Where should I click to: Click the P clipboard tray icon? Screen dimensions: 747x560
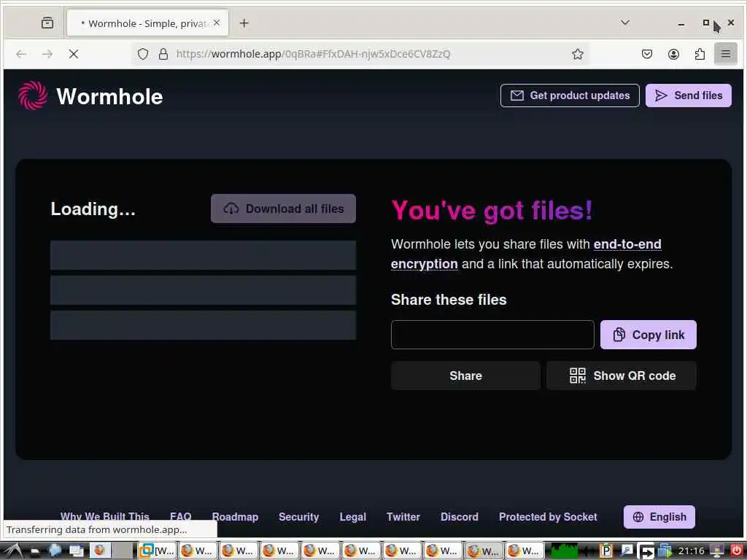605,551
